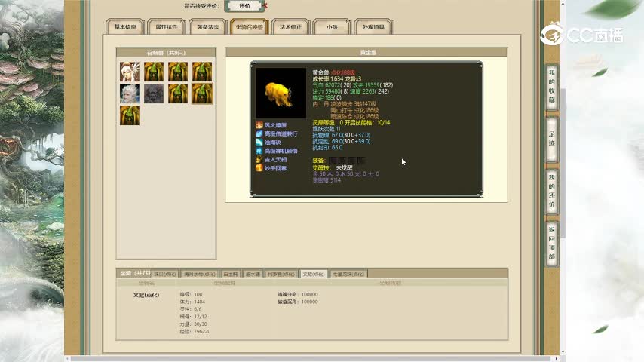Screen dimensions: 644x362
Task: Click the 高级倍道兼行 skill icon
Action: (x=259, y=133)
